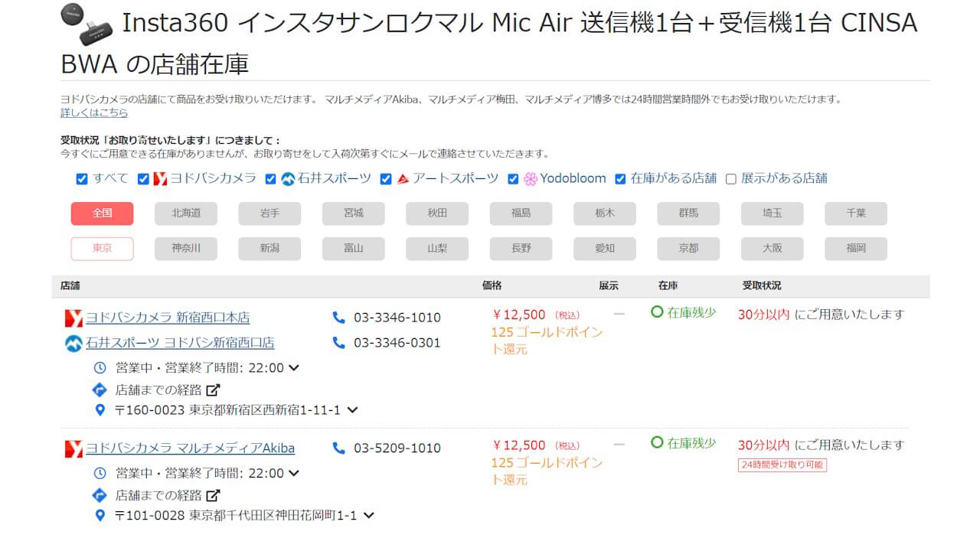Enable the 展示がある店舗 checkbox
This screenshot has width=980, height=551.
tap(730, 179)
